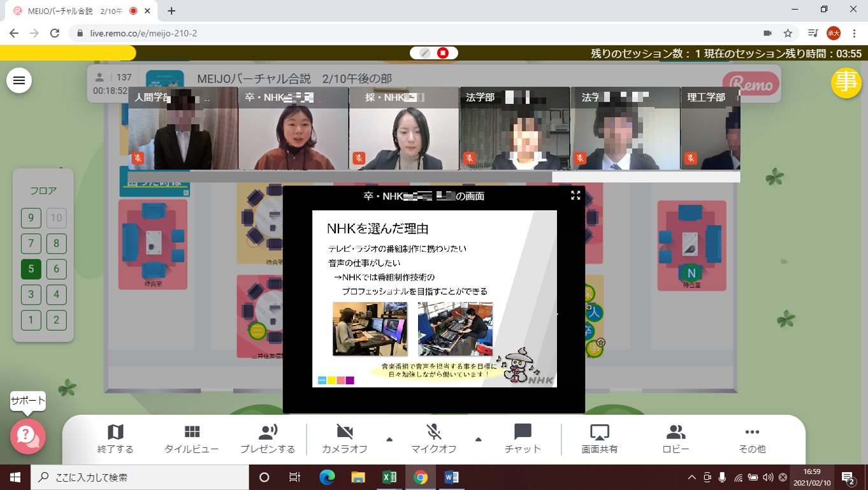
Task: Go to floor 2
Action: click(56, 320)
